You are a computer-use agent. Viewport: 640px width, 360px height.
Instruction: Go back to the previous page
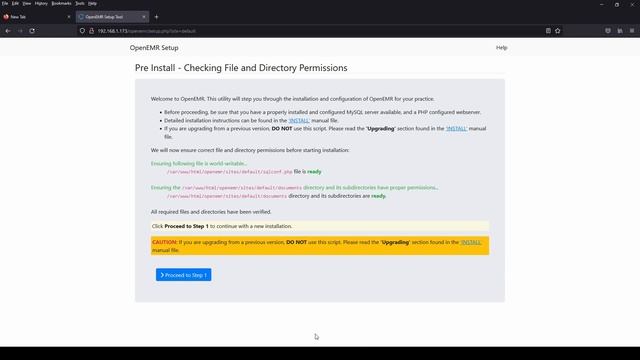point(8,31)
